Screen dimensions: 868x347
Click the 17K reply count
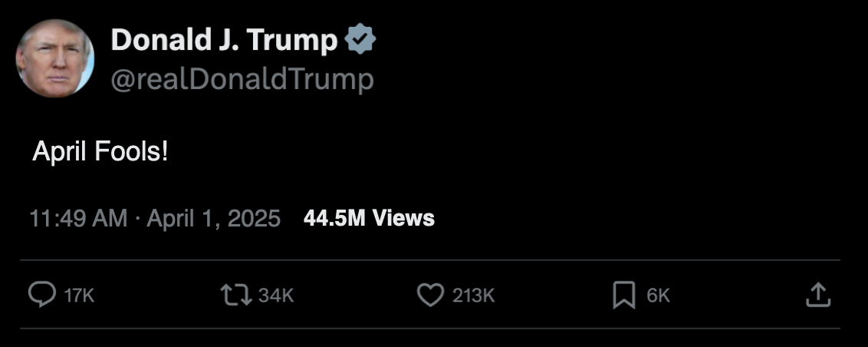coord(79,296)
